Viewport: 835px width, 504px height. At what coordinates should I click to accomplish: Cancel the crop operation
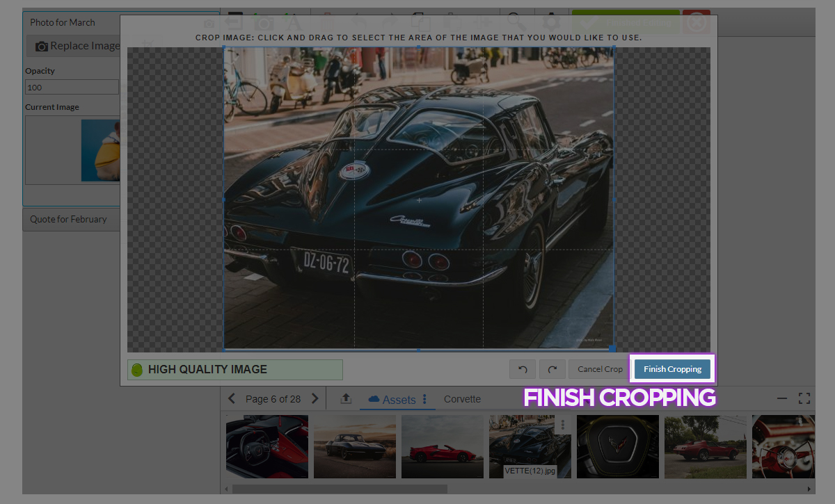click(599, 369)
